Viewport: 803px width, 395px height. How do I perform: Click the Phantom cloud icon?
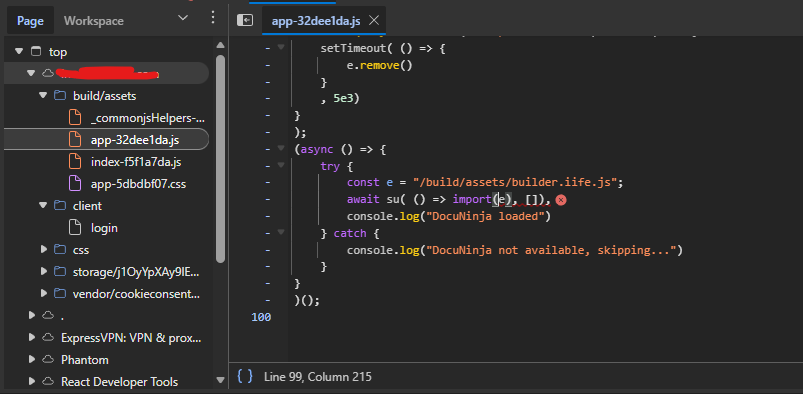pos(48,360)
